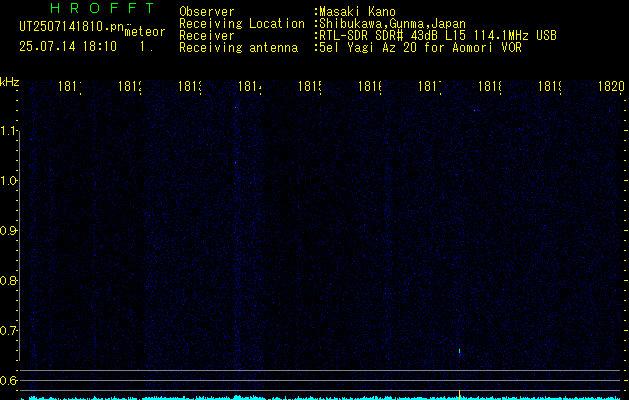
Task: Click the 0.7 kHz frequency axis label
Action: (8, 331)
